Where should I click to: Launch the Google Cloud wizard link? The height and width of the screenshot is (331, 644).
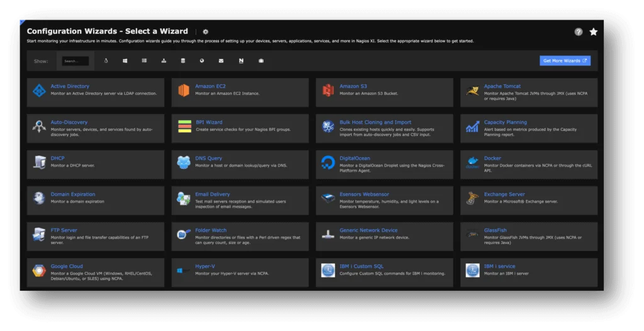point(67,266)
